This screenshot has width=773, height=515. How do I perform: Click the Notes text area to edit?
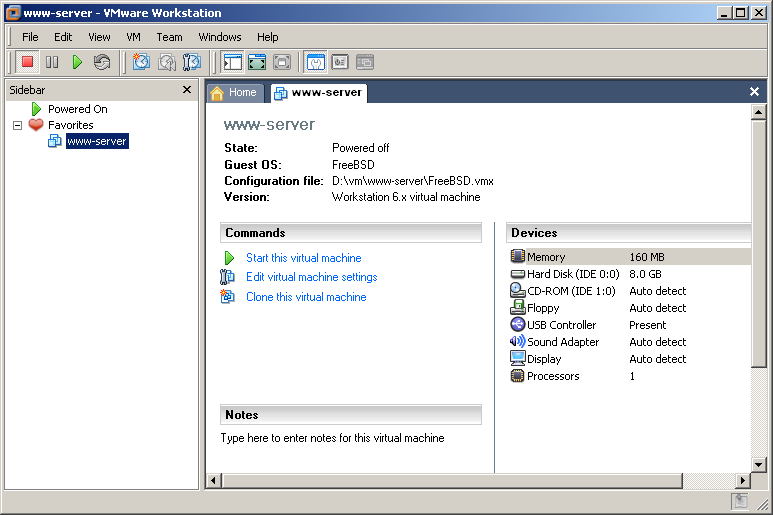pos(332,438)
